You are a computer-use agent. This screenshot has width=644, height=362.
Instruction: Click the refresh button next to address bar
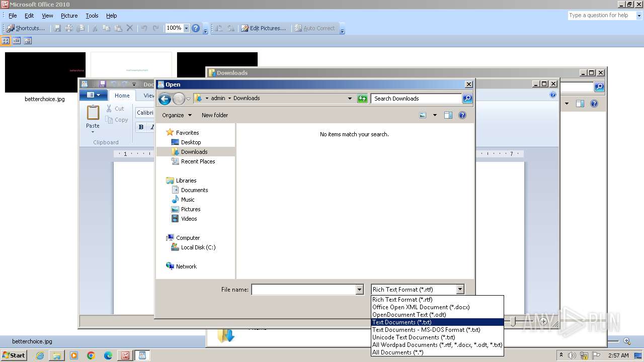click(362, 99)
